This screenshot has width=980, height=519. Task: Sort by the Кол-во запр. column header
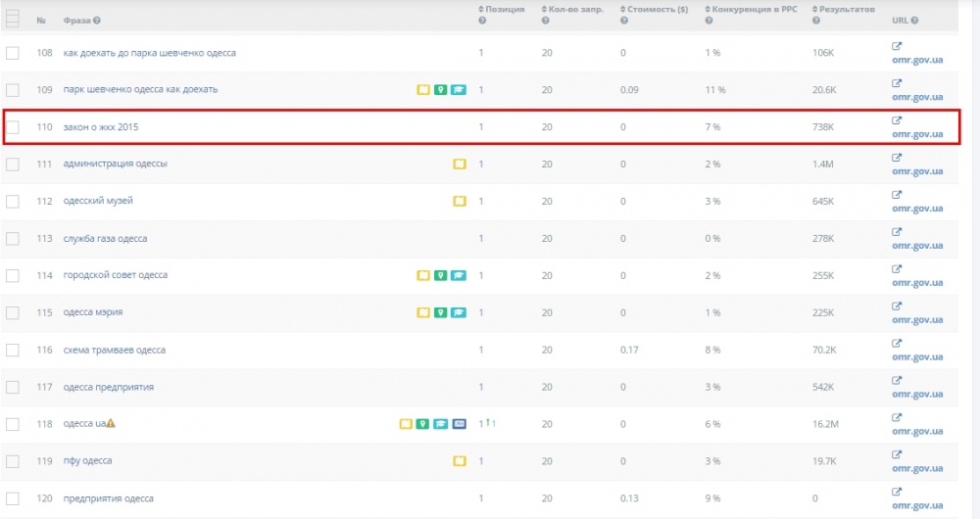pos(568,9)
